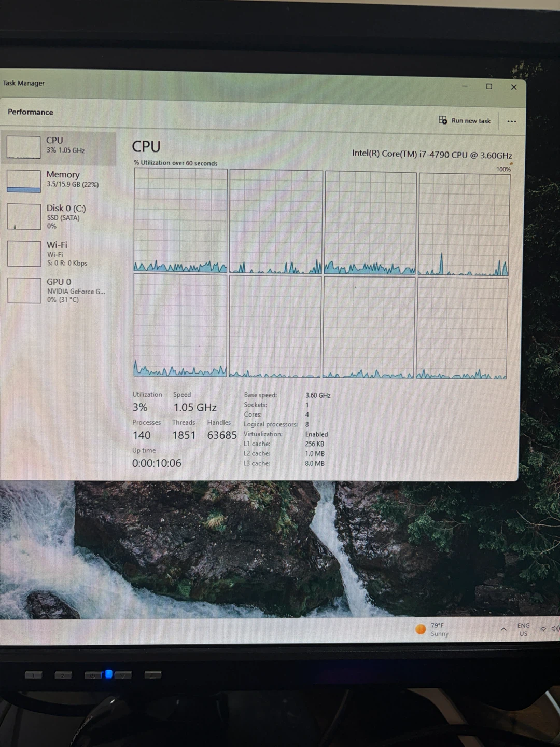This screenshot has width=560, height=747.
Task: Click the 1851 threads count
Action: [184, 435]
